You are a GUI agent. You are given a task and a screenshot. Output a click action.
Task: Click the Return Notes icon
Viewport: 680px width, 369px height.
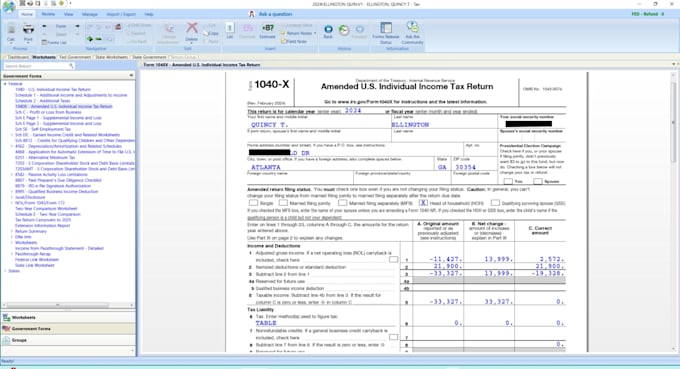pyautogui.click(x=283, y=33)
